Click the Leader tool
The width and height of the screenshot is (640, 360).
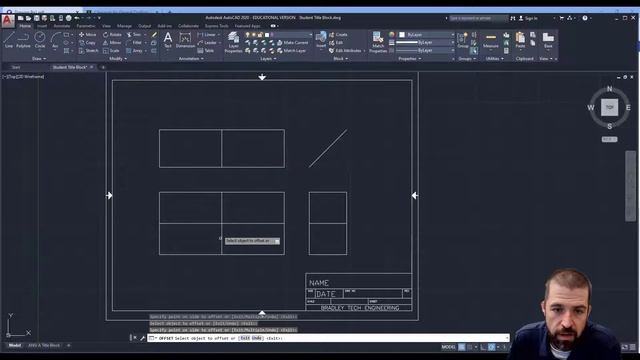pos(207,42)
